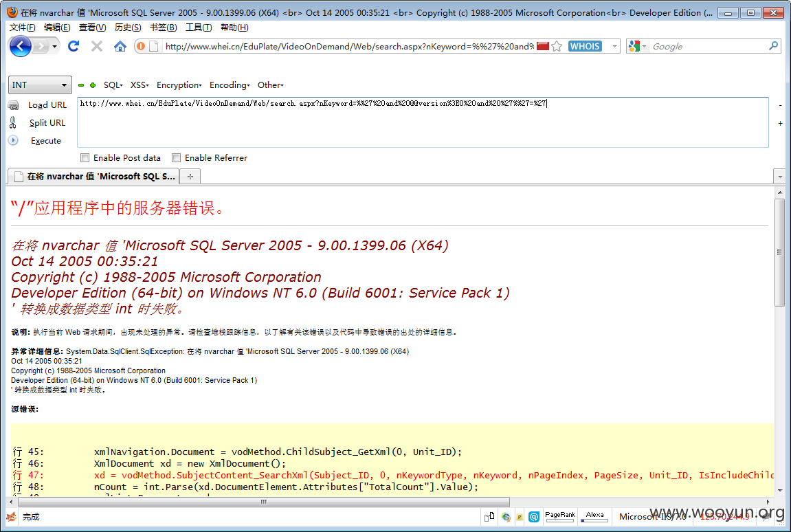Enlarge HackBar text area with plus control

[x=780, y=123]
